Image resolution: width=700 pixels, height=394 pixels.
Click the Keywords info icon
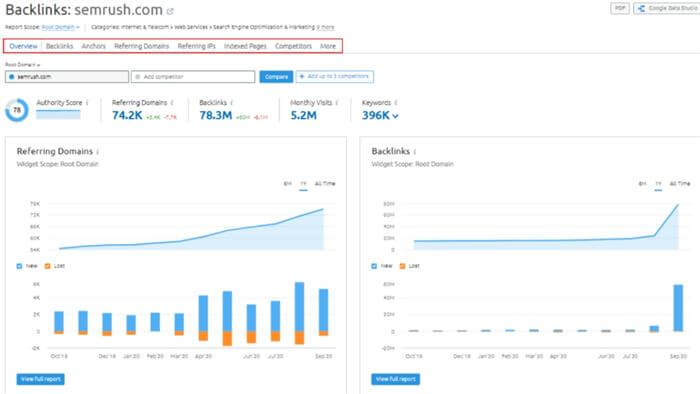(396, 103)
